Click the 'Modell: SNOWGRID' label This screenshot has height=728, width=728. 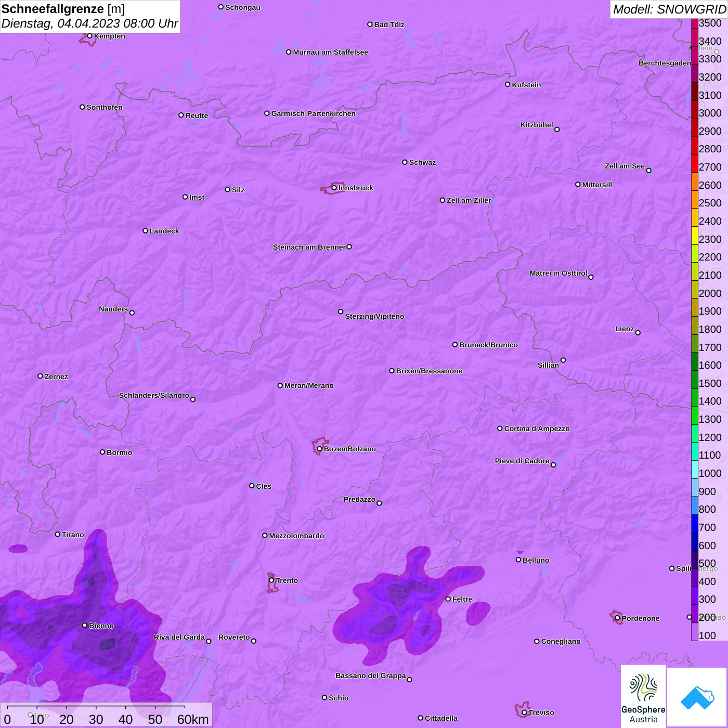tap(669, 9)
